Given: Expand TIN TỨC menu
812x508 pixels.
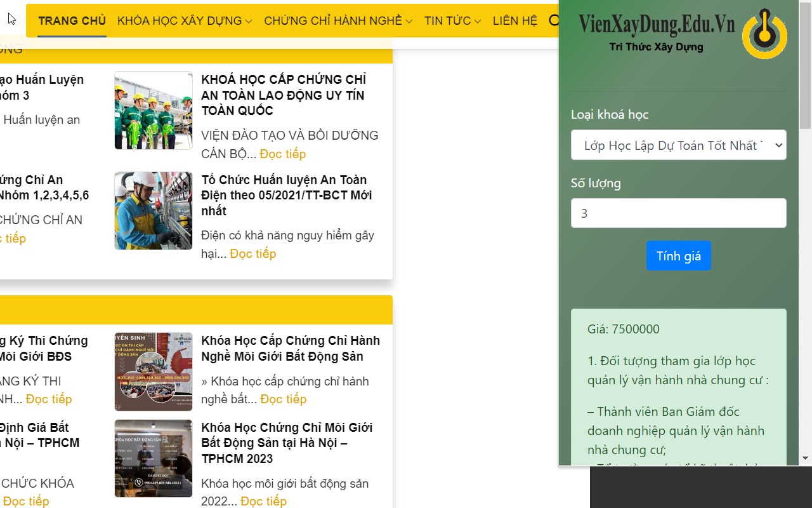Looking at the screenshot, I should pyautogui.click(x=453, y=21).
